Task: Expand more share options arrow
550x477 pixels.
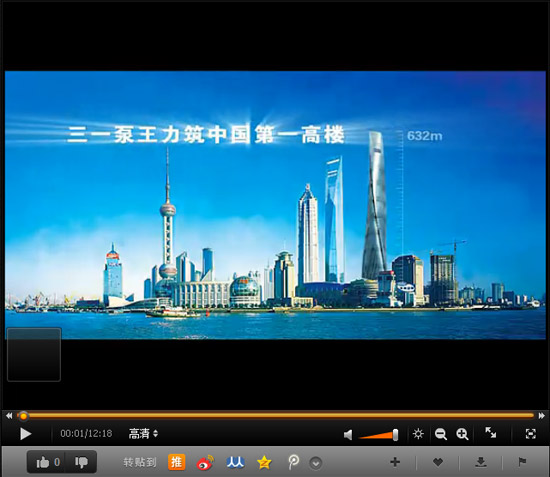Action: (x=316, y=463)
